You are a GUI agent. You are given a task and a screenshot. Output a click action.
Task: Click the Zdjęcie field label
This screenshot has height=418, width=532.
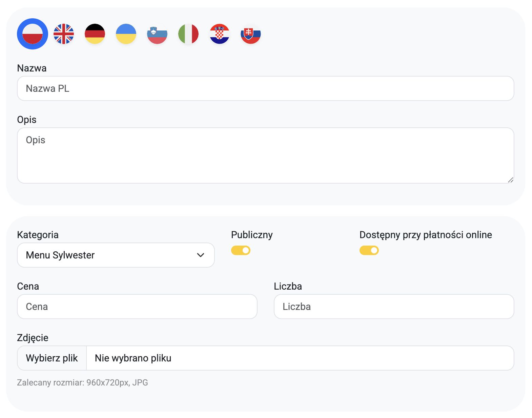tap(33, 338)
